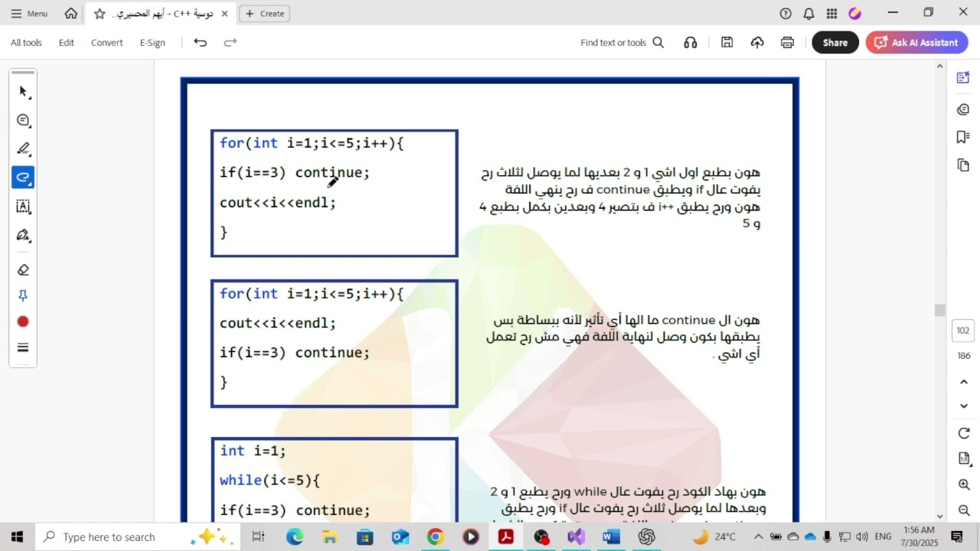This screenshot has width=980, height=551.
Task: Go to previous page arrow
Action: coord(964,382)
